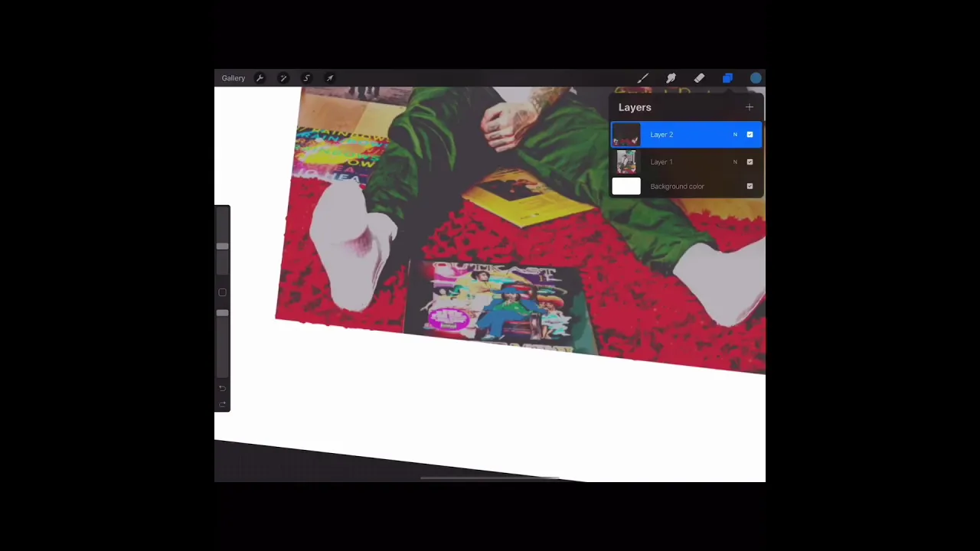
Task: Select the Brush tool
Action: pyautogui.click(x=643, y=78)
